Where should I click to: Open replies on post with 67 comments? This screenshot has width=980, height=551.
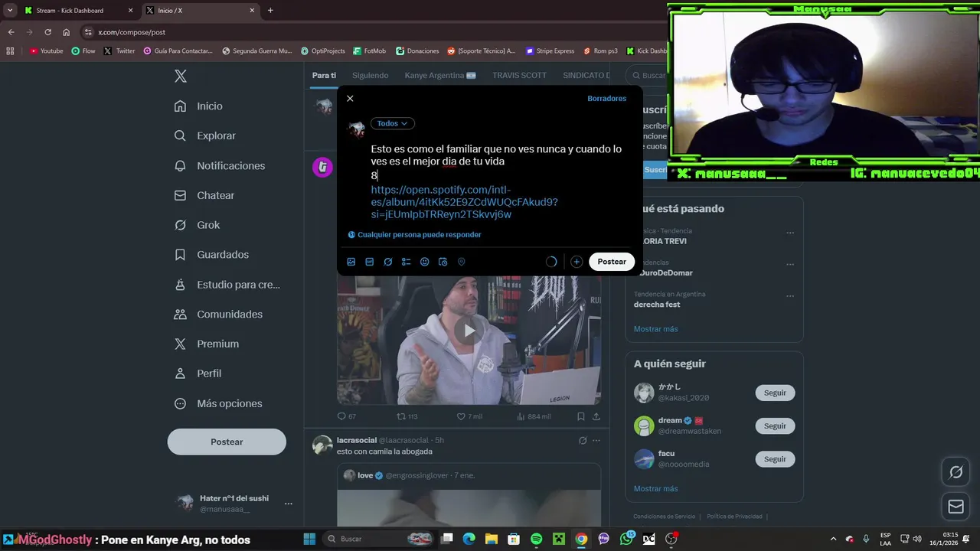[x=347, y=416]
